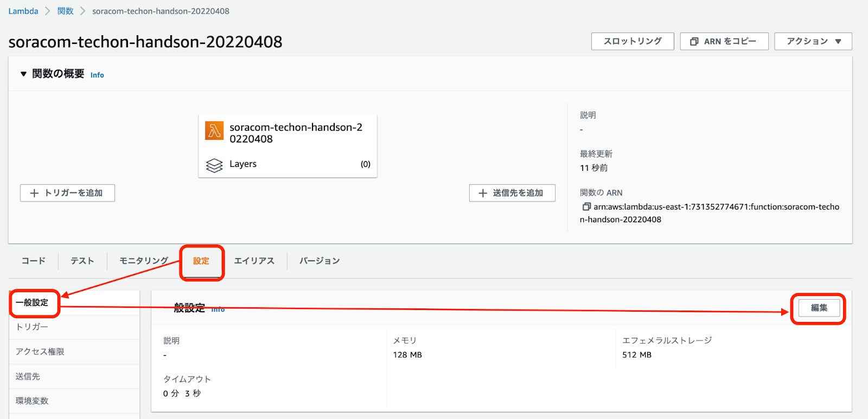
Task: Select 送信先 in the settings sidebar
Action: coord(75,376)
